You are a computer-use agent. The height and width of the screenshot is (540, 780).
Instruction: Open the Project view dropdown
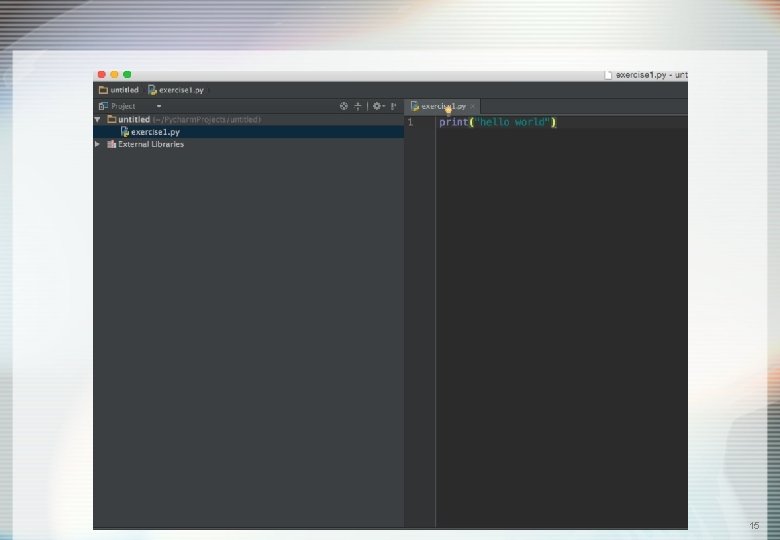(159, 106)
